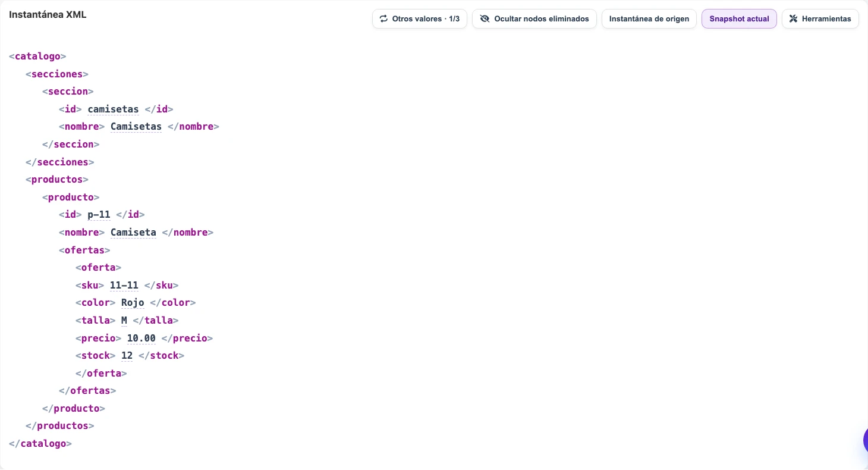This screenshot has height=470, width=868.
Task: Click the crossed-eye icon for hiding deleted nodes
Action: point(485,18)
